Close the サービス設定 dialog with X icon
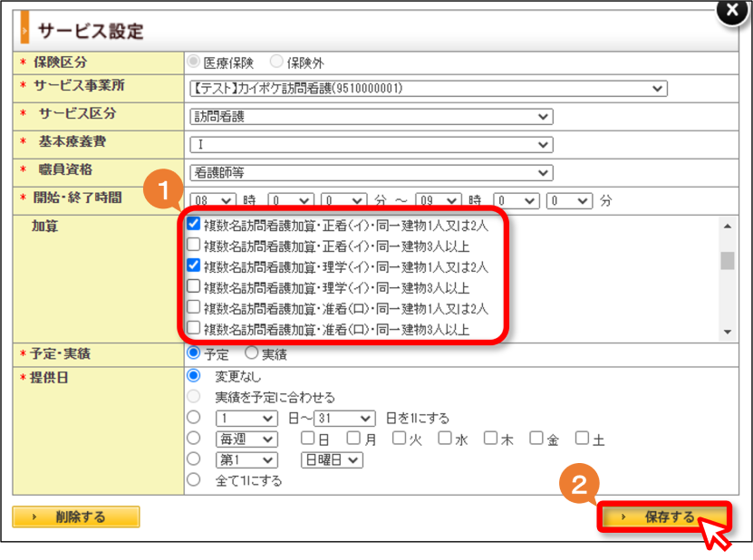The image size is (753, 560). click(x=732, y=11)
